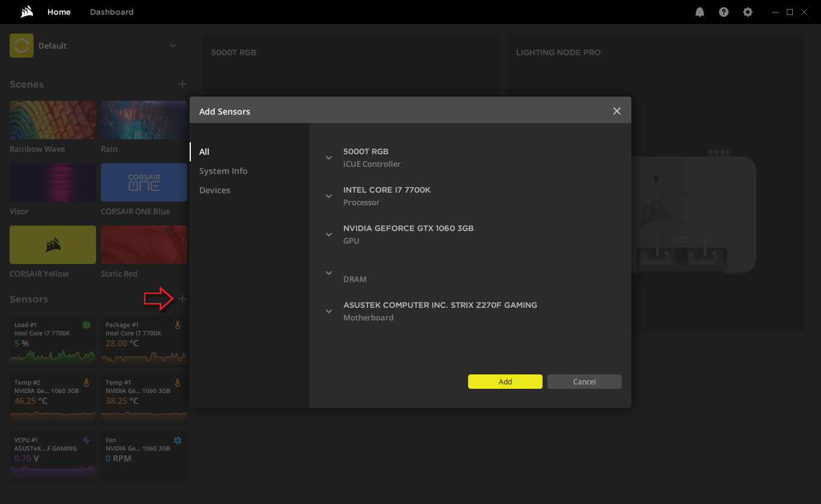Image resolution: width=821 pixels, height=504 pixels.
Task: Open the Load #1 CPU sensor graph
Action: pos(53,356)
